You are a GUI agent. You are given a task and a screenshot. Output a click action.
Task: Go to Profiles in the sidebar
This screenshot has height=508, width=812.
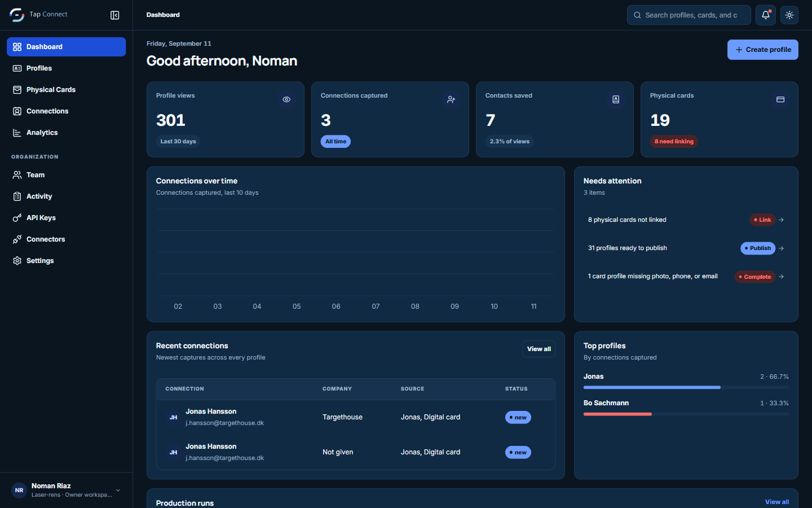(66, 68)
